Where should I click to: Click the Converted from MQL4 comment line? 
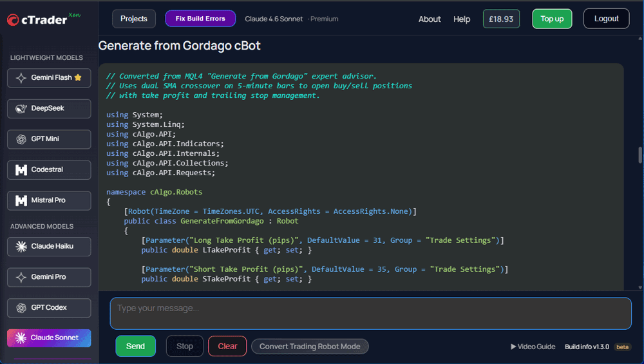point(241,76)
